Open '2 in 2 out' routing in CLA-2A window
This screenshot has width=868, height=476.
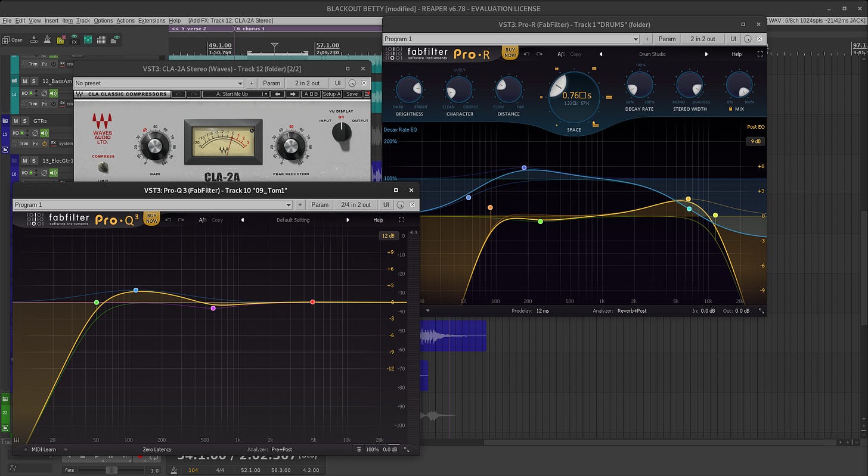[307, 83]
